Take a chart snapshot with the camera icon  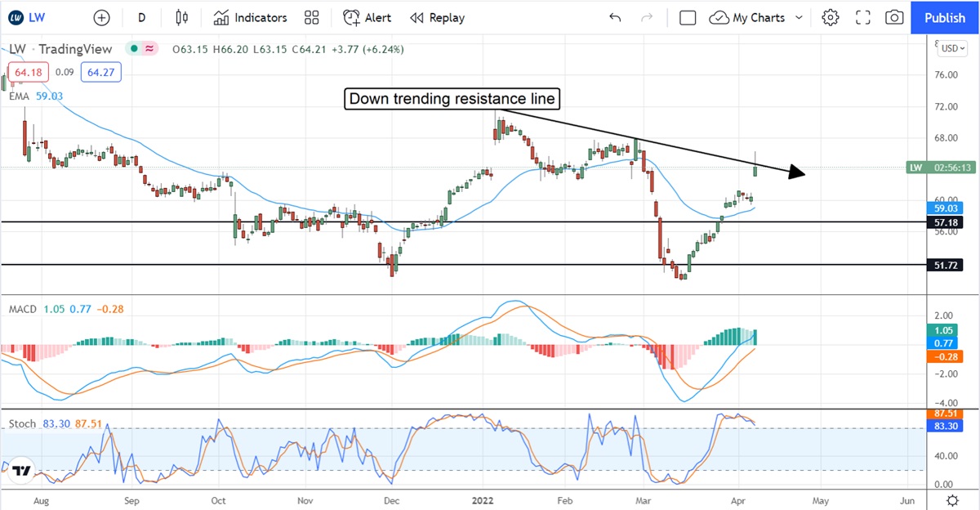[x=894, y=17]
